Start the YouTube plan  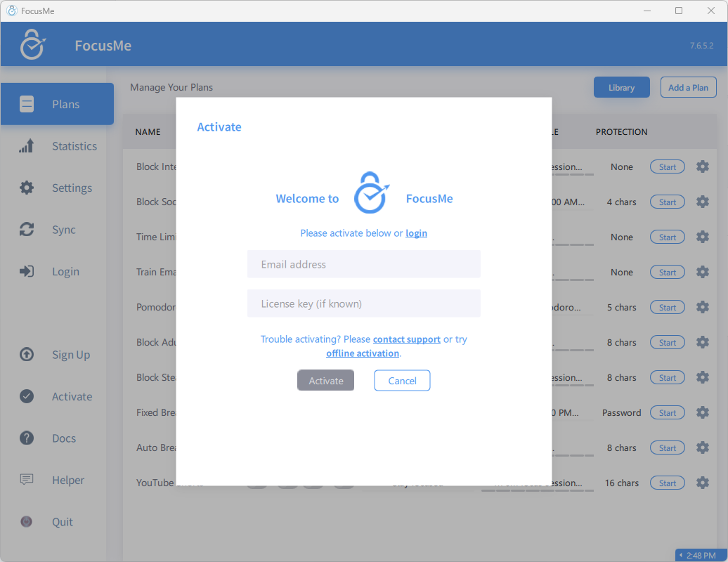[x=667, y=483]
